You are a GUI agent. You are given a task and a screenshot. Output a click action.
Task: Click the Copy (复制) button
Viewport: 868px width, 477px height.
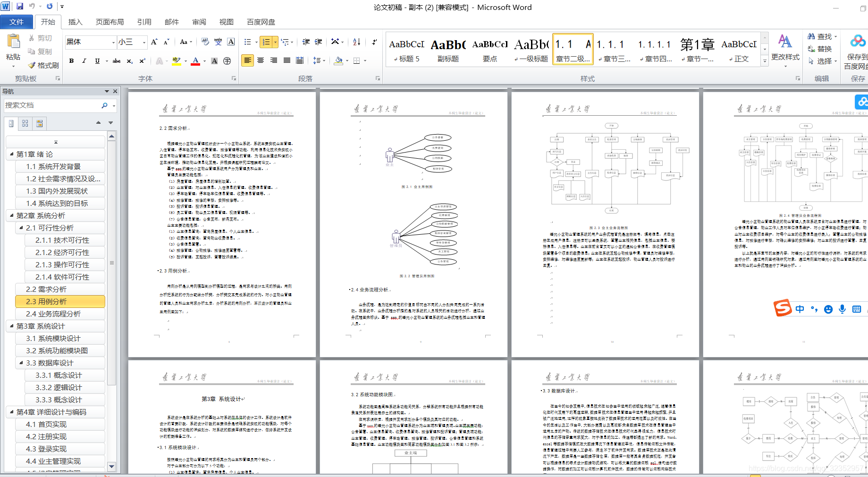40,51
